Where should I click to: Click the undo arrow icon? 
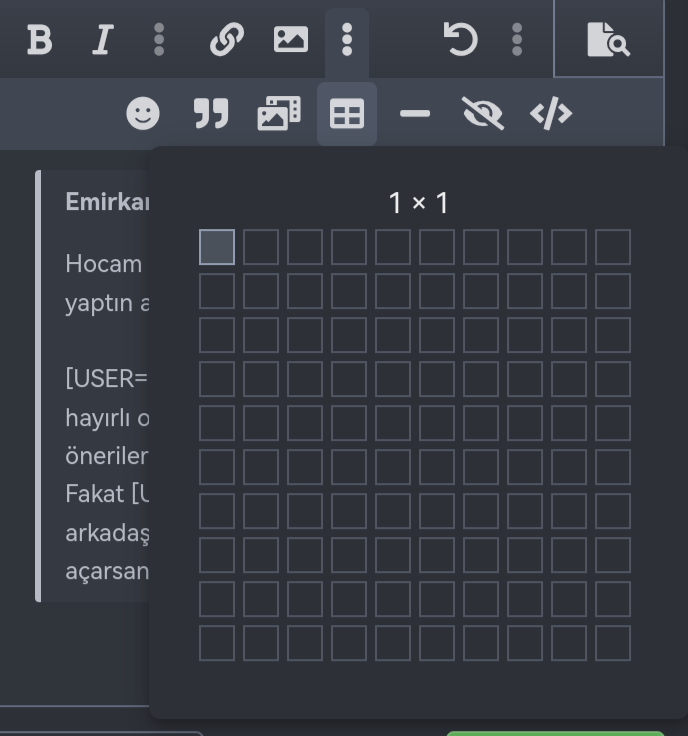pos(460,40)
